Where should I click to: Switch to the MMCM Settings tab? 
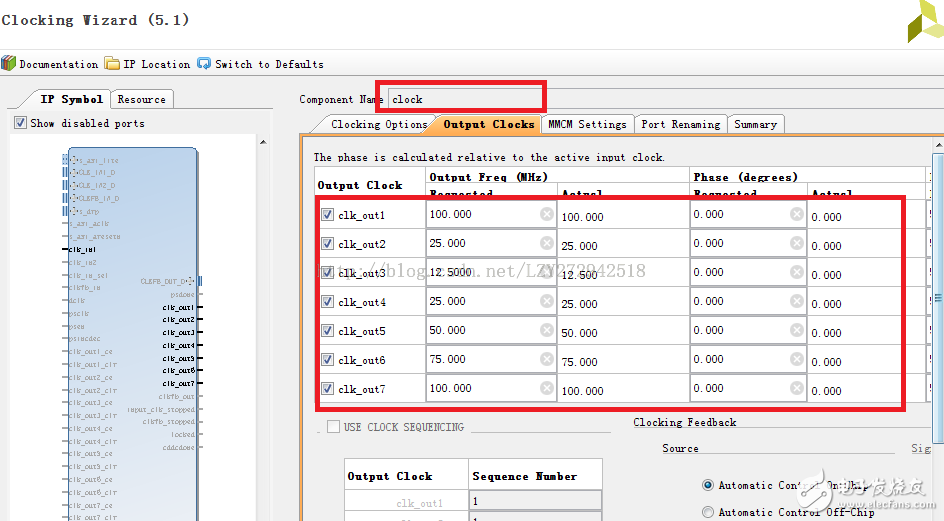tap(587, 124)
